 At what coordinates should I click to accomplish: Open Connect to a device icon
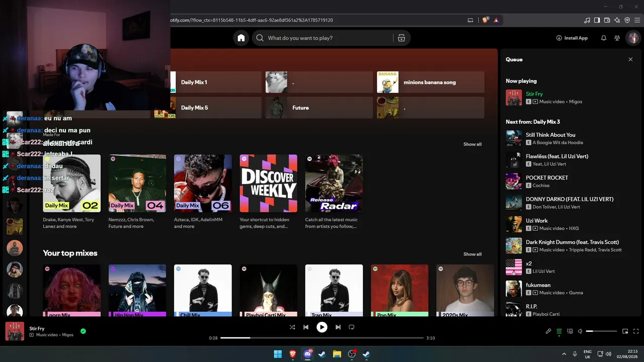[x=570, y=331]
